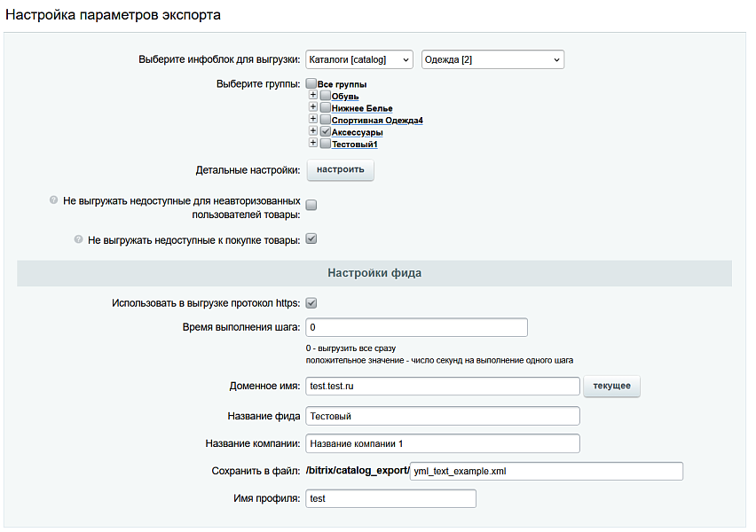This screenshot has width=756, height=532.
Task: Click help icon beside unavailable-for-purchase option
Action: coord(78,239)
